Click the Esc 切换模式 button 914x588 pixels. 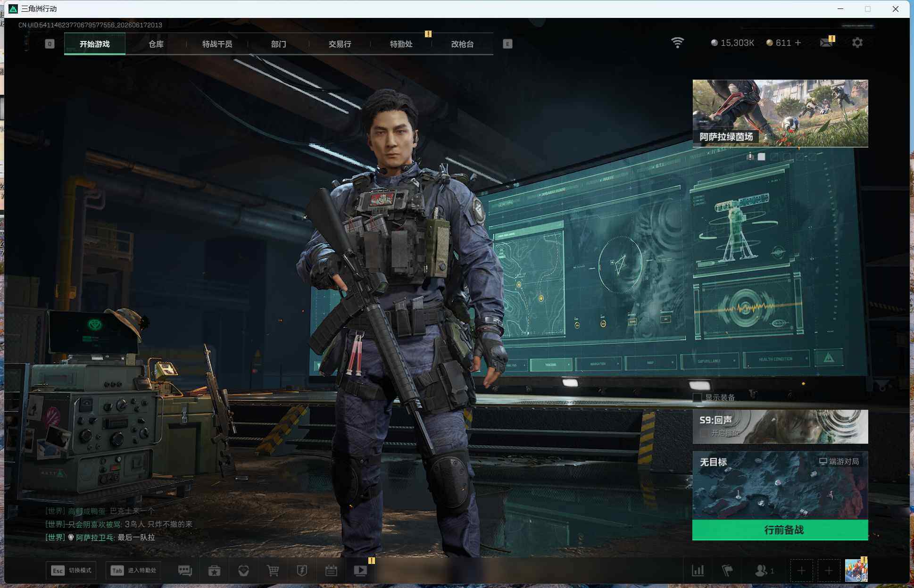71,571
